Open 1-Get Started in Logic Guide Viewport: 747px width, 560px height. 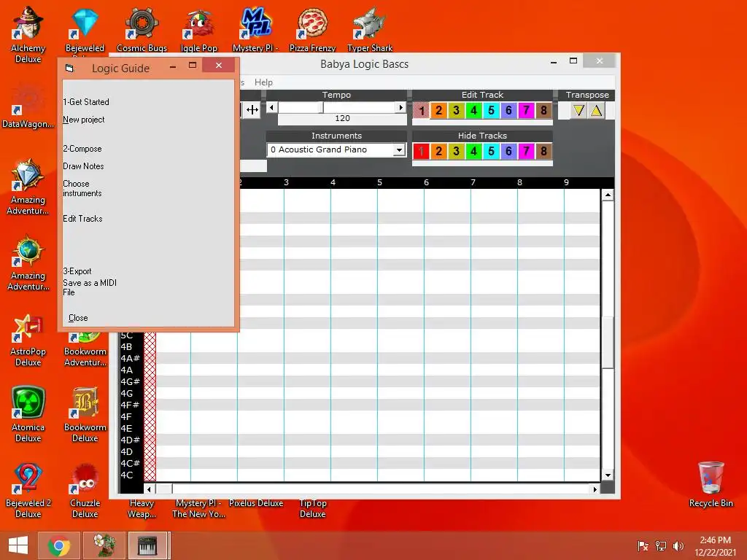click(x=86, y=102)
